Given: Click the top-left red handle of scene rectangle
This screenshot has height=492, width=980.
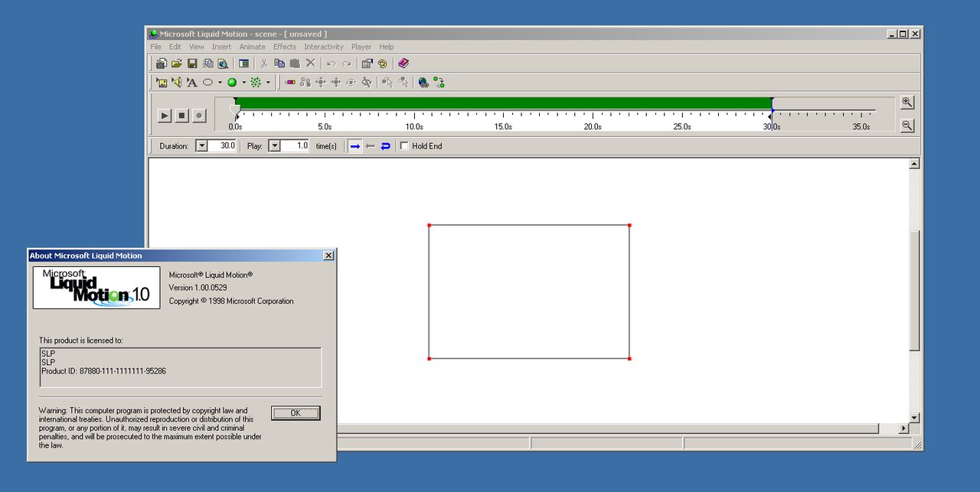Looking at the screenshot, I should point(429,225).
